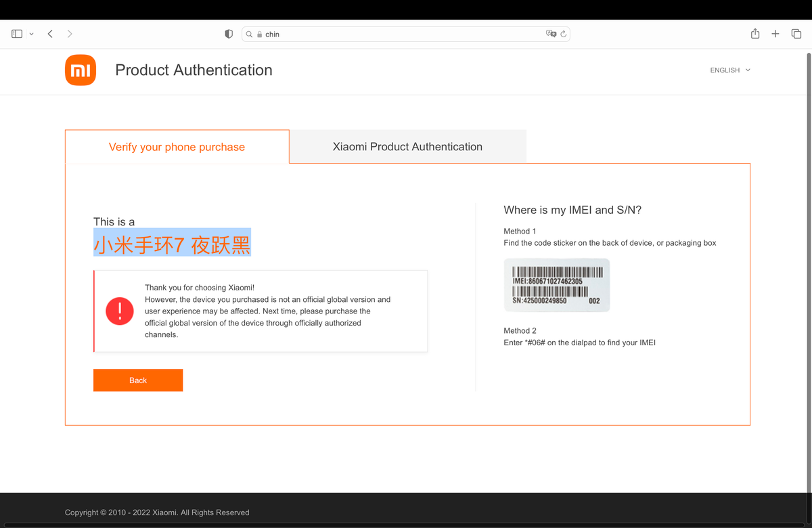
Task: Select the Verify your phone purchase tab
Action: pos(177,147)
